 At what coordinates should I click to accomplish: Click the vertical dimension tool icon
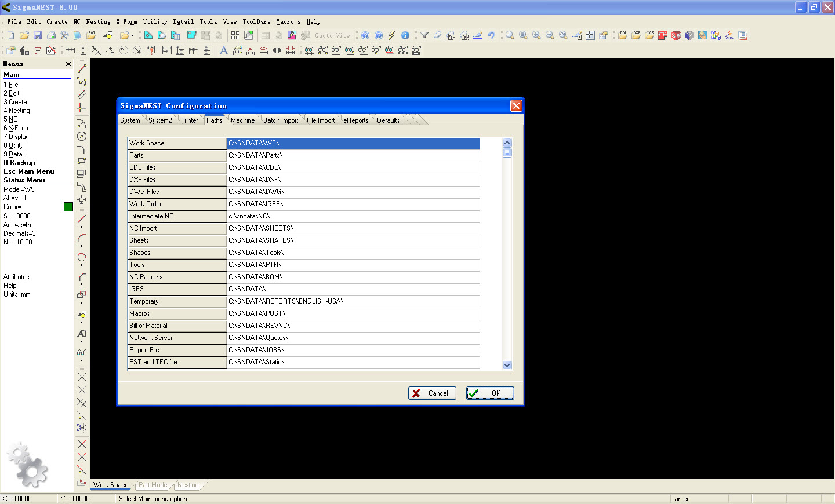83,50
